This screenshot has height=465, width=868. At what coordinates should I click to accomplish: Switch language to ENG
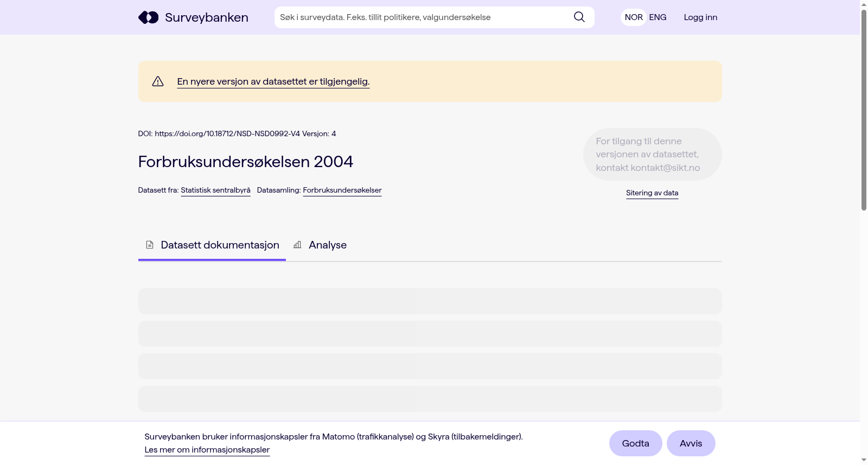coord(658,17)
